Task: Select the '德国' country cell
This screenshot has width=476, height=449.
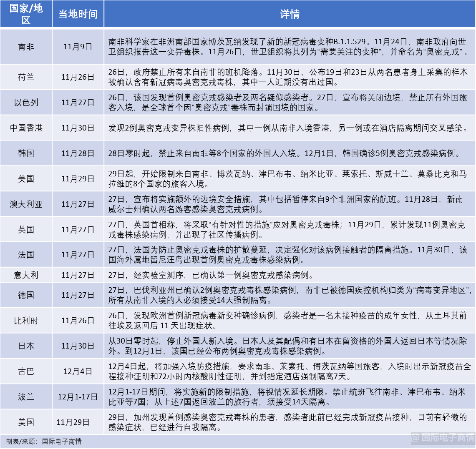Action: (26, 295)
